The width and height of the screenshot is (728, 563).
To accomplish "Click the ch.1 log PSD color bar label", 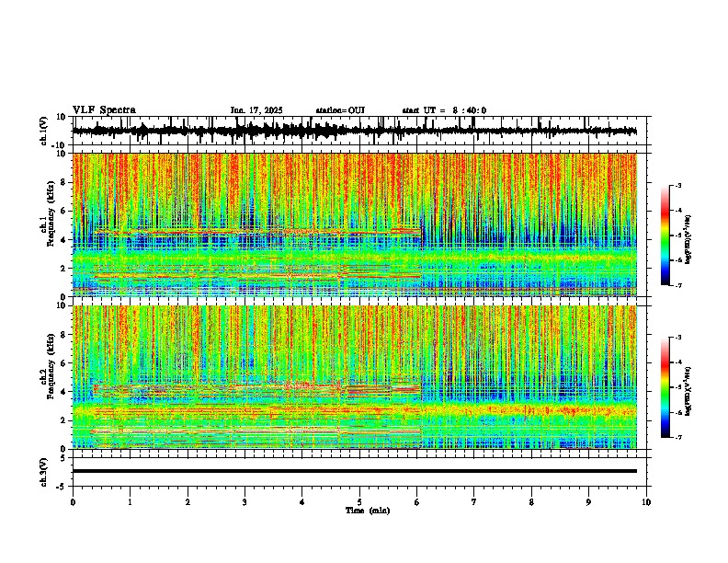I will [688, 239].
